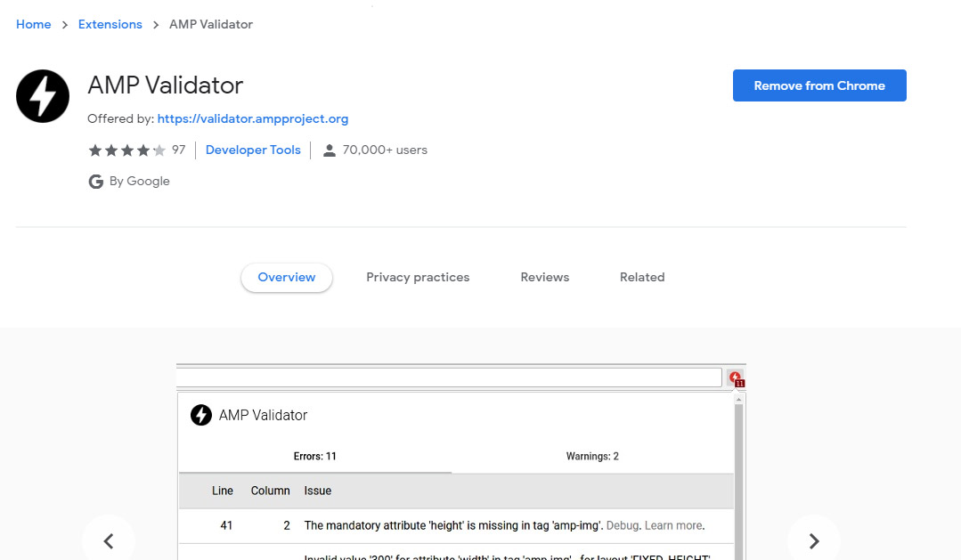Select the Errors: 11 tab in preview
The width and height of the screenshot is (961, 560).
point(315,457)
